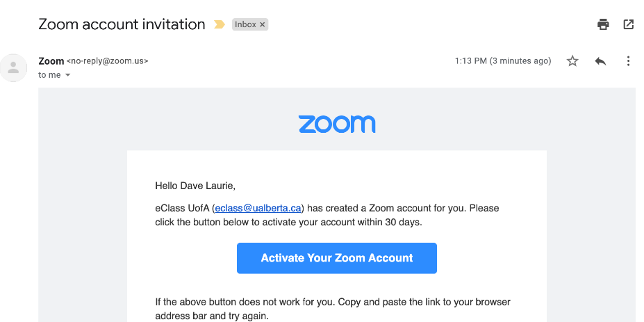Open the eclass@ualberta.ca email link

coord(258,208)
